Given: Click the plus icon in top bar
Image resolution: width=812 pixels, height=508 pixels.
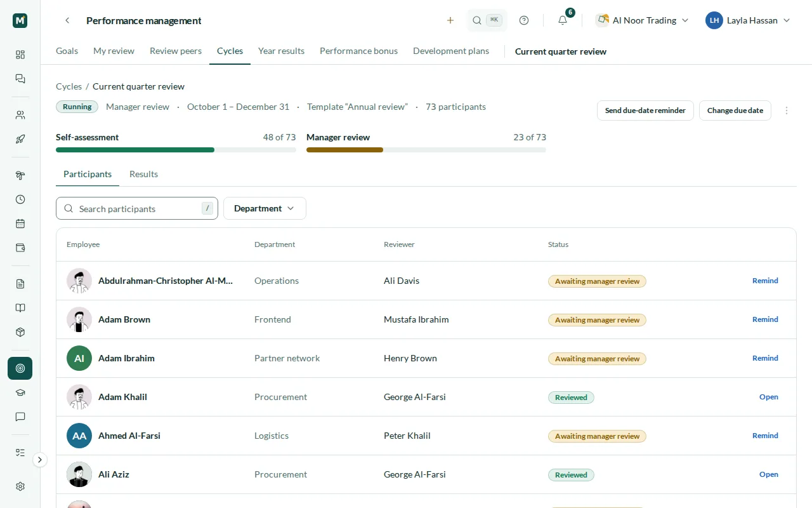Looking at the screenshot, I should tap(450, 20).
